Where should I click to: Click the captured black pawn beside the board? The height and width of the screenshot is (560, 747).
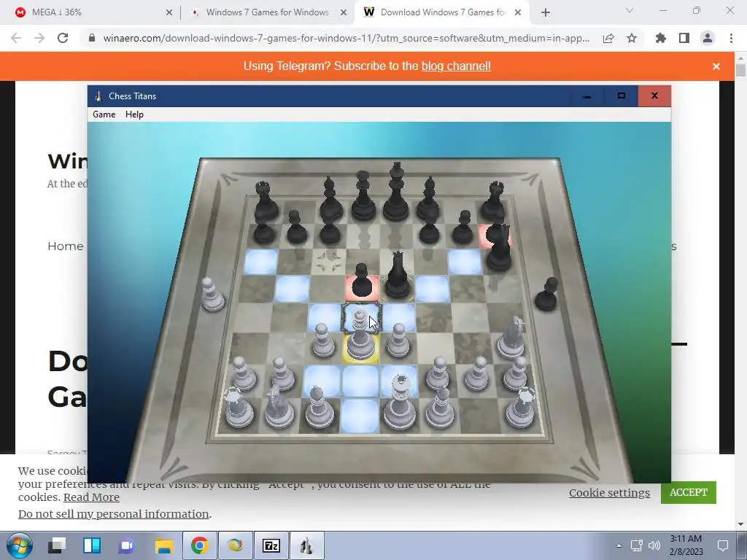tap(547, 295)
